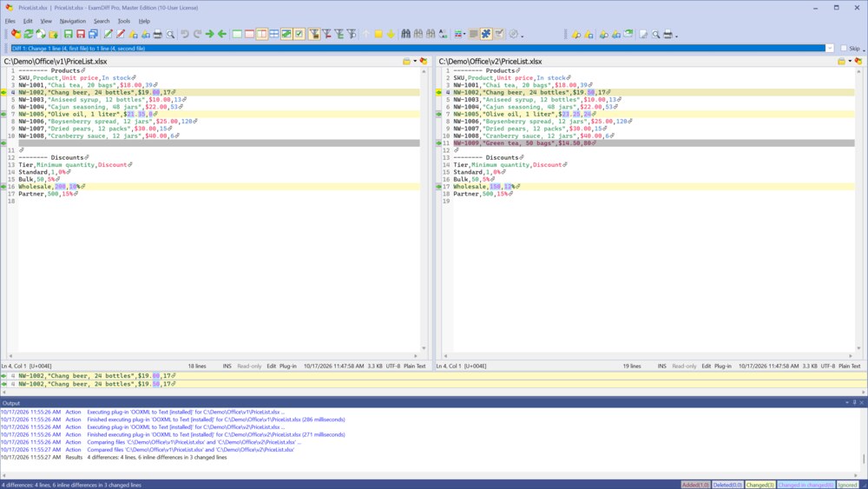Open the Navigation menu

point(73,21)
